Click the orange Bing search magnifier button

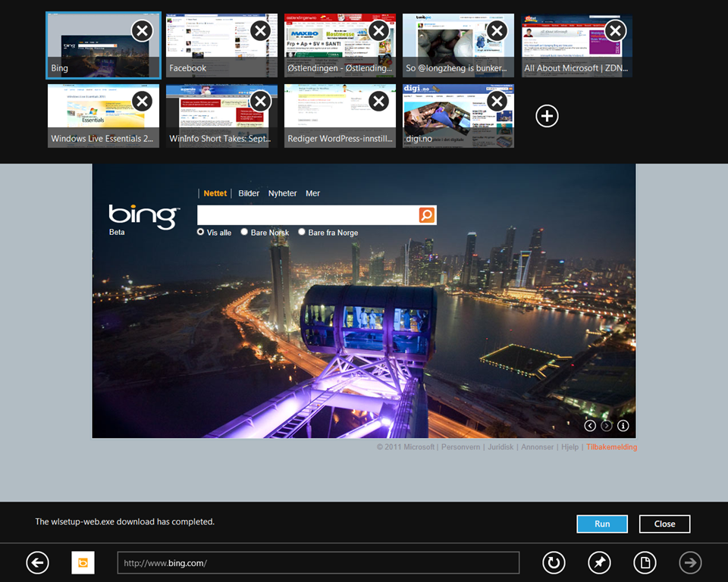(427, 215)
